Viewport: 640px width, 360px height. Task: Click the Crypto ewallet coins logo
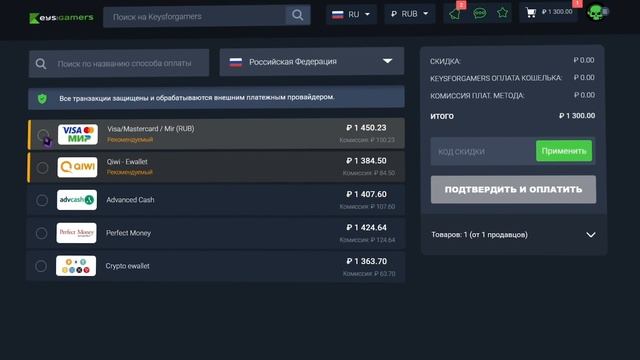[76, 266]
